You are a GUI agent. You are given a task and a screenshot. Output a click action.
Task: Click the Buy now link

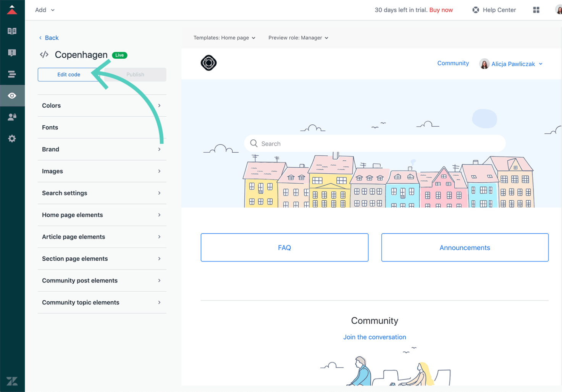point(441,10)
